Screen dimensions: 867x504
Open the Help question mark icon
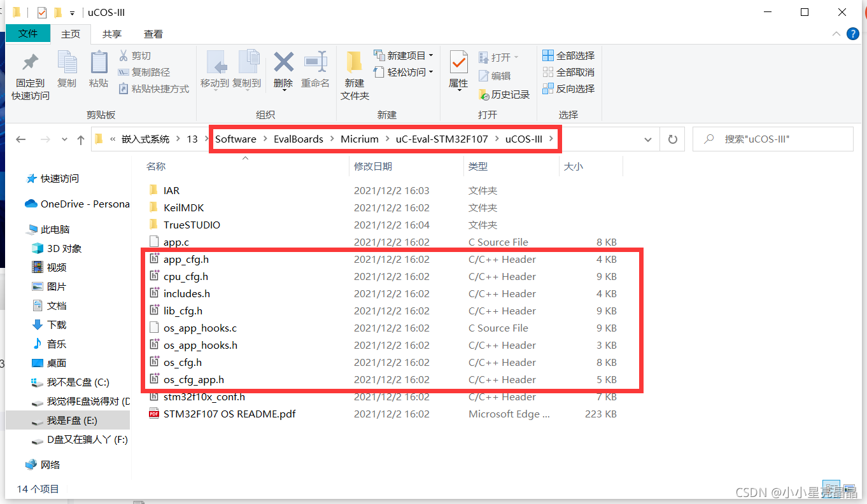pyautogui.click(x=853, y=34)
